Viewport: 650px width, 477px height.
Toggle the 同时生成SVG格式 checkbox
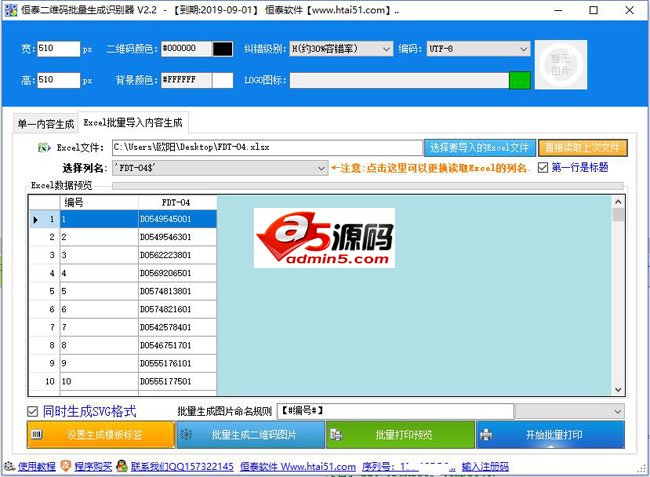coord(32,411)
